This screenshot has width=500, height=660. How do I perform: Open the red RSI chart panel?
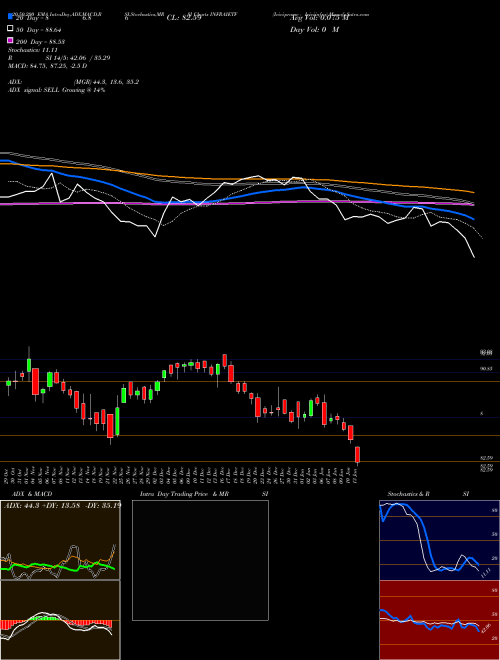439,620
